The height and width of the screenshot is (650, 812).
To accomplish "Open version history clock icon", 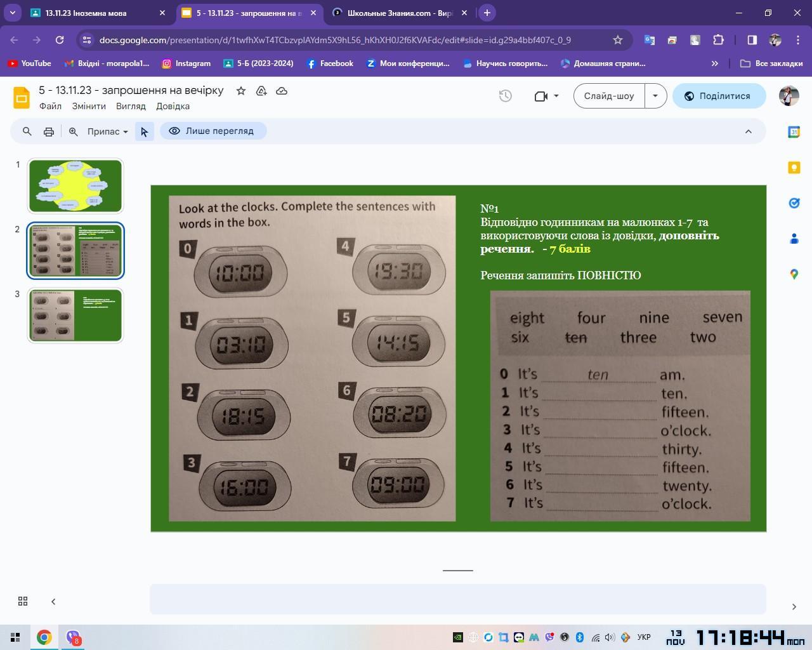I will click(x=506, y=96).
